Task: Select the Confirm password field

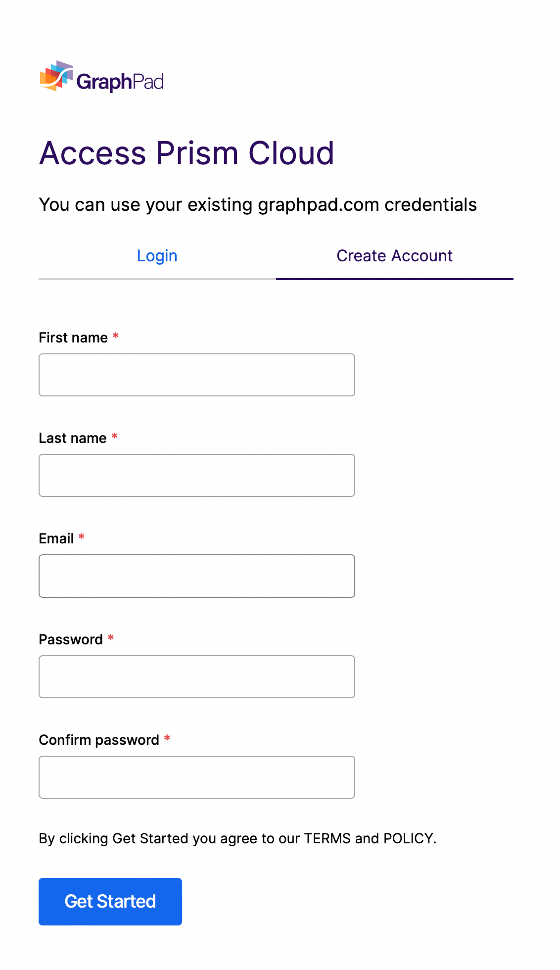Action: (196, 777)
